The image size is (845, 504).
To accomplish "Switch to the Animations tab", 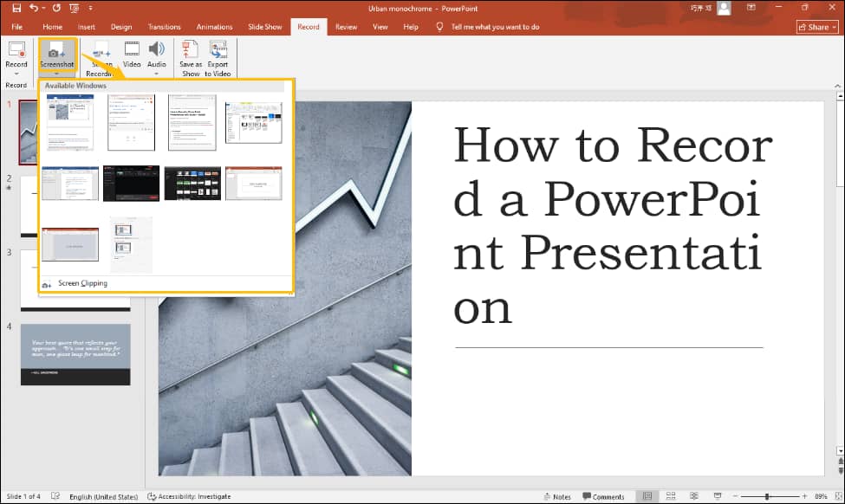I will 214,27.
